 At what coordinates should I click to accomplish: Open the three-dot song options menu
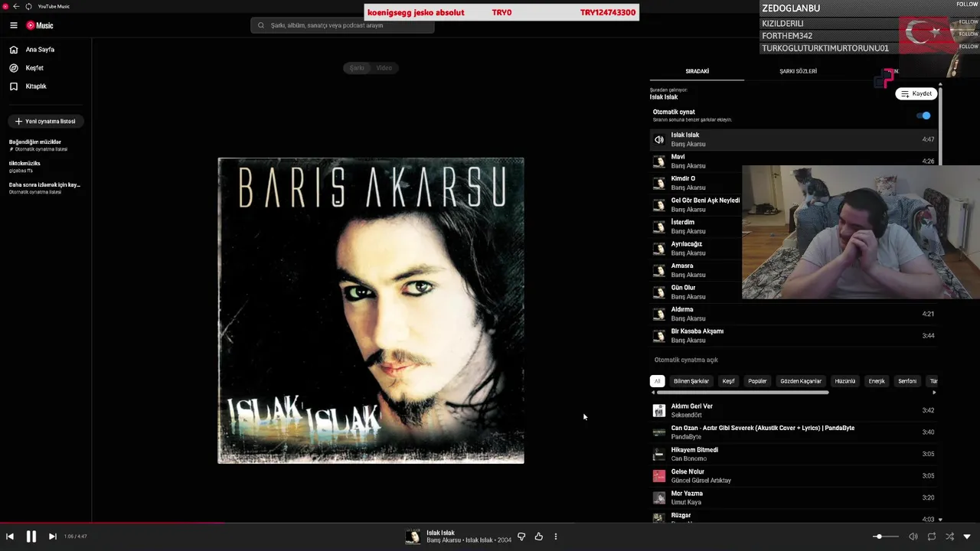tap(556, 536)
